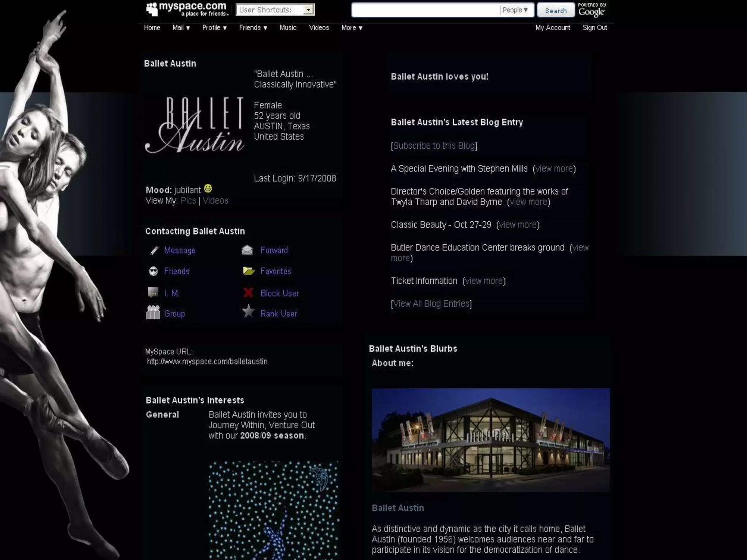Click inside the search text field
The image size is (747, 560).
coord(425,10)
